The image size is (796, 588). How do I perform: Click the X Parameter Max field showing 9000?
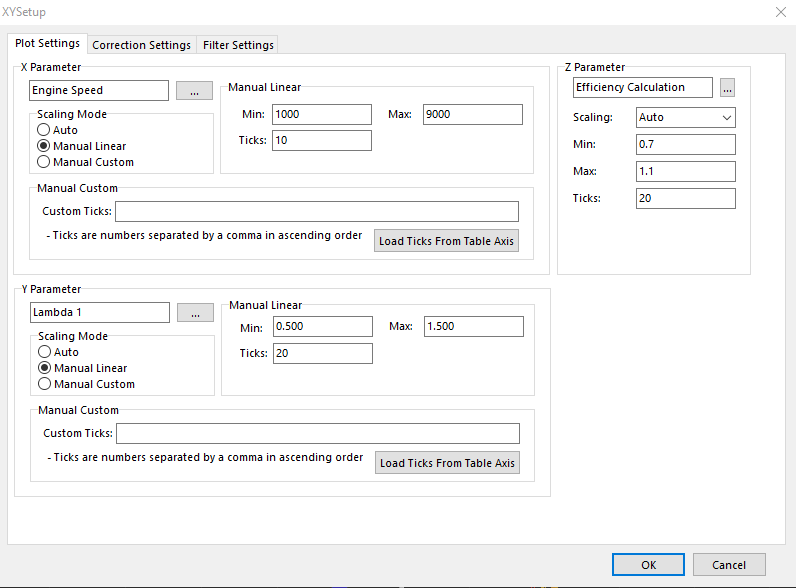coord(472,115)
